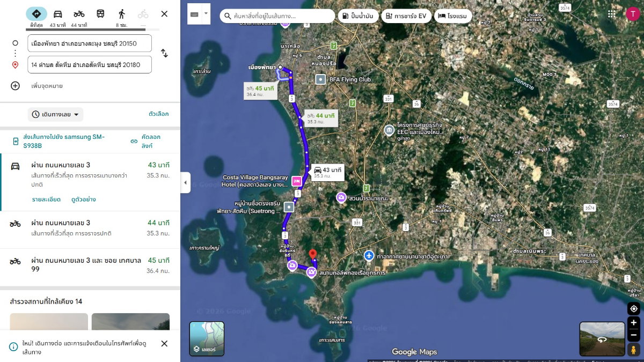Click the EEC business center marker

389,130
